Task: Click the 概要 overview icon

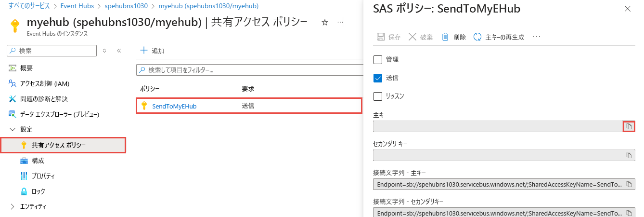Action: [x=13, y=68]
